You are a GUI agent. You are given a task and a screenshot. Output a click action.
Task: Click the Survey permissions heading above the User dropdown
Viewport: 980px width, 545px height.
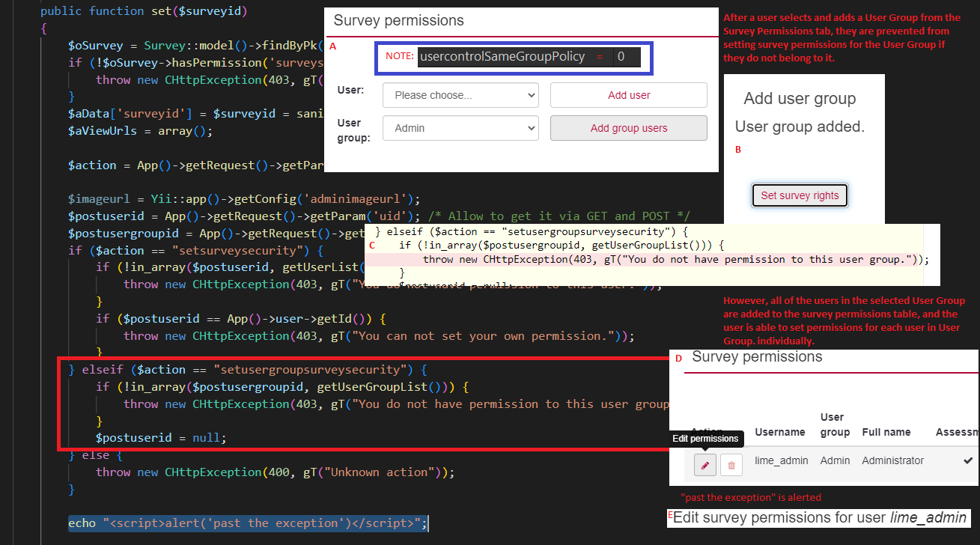click(398, 20)
